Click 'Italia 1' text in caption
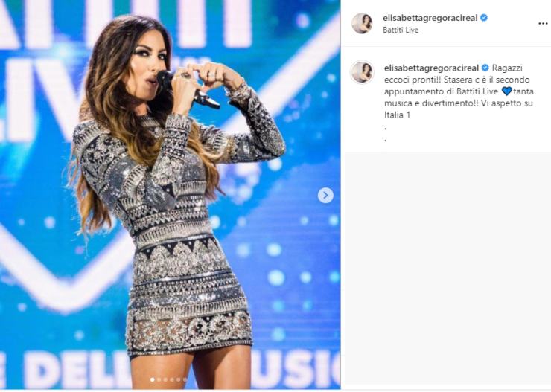This screenshot has width=551, height=392. 397,115
